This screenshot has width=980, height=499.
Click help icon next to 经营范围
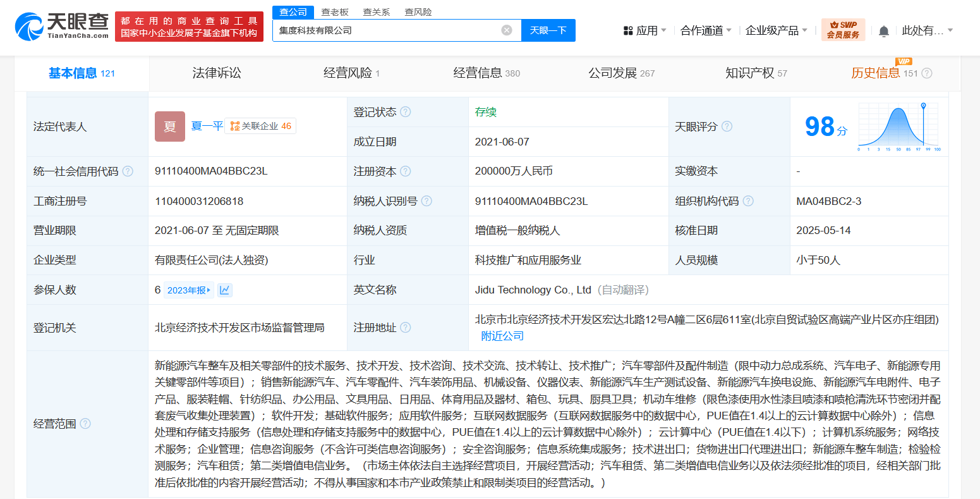(x=85, y=424)
